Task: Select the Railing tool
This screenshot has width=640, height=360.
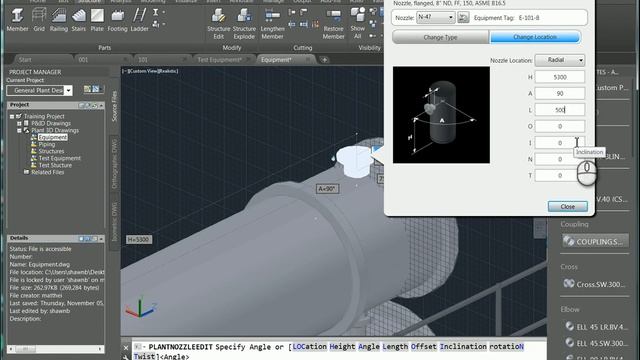Action: click(59, 20)
